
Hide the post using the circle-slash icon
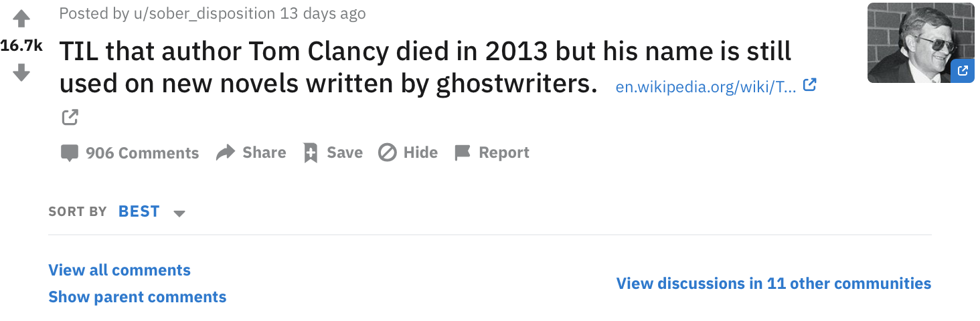click(388, 152)
